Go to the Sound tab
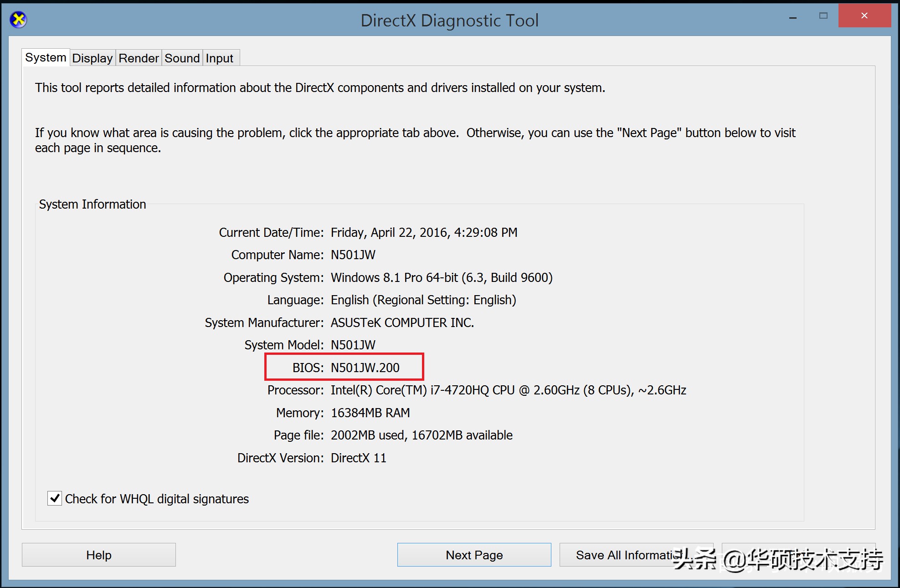The image size is (900, 588). pos(182,58)
